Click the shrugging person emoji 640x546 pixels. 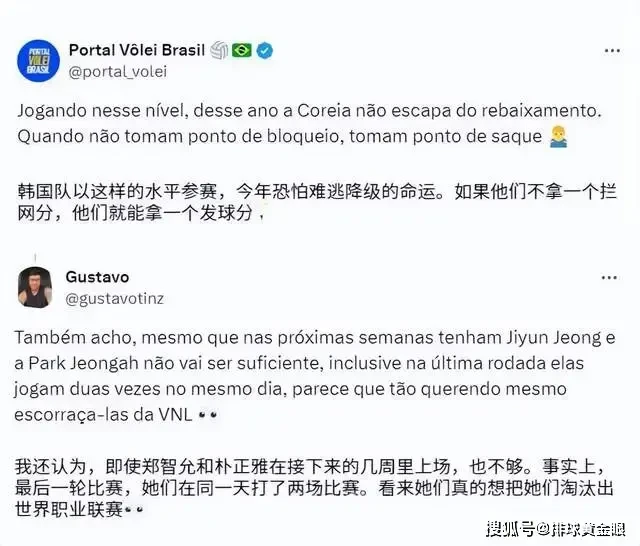click(558, 137)
